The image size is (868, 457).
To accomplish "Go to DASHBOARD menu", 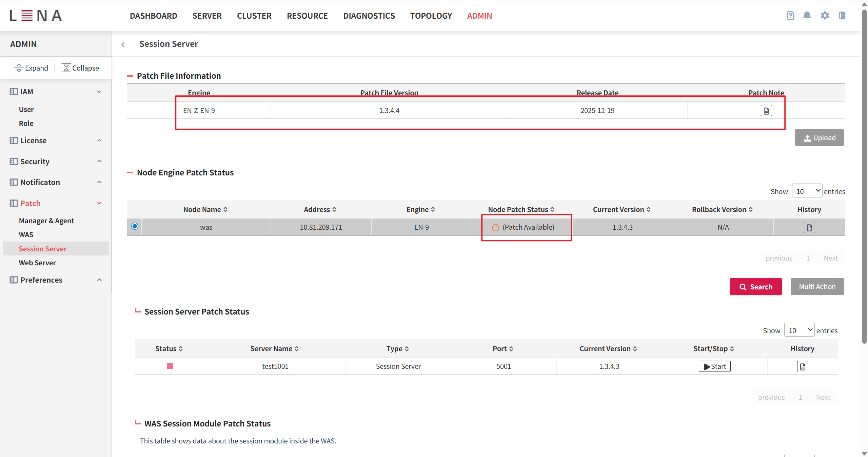I will (153, 16).
